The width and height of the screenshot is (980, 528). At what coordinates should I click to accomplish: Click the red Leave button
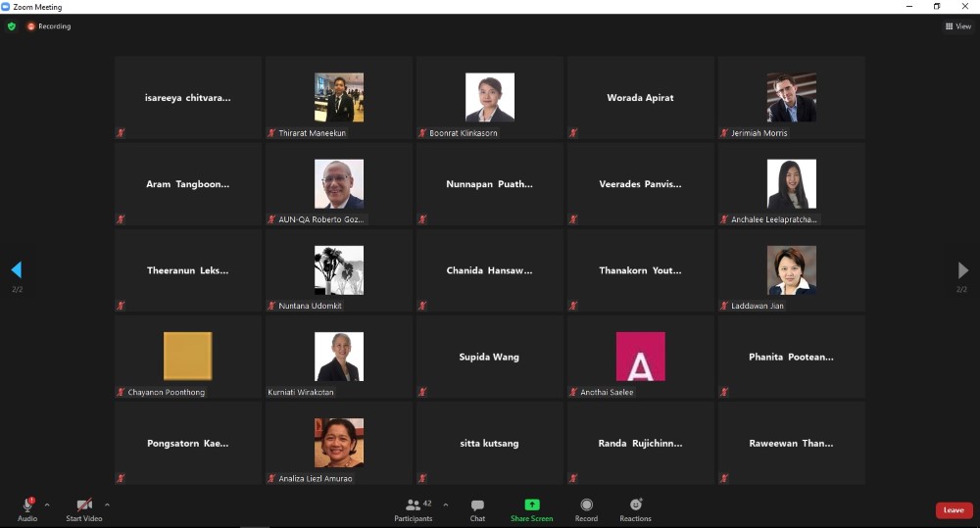tap(954, 510)
